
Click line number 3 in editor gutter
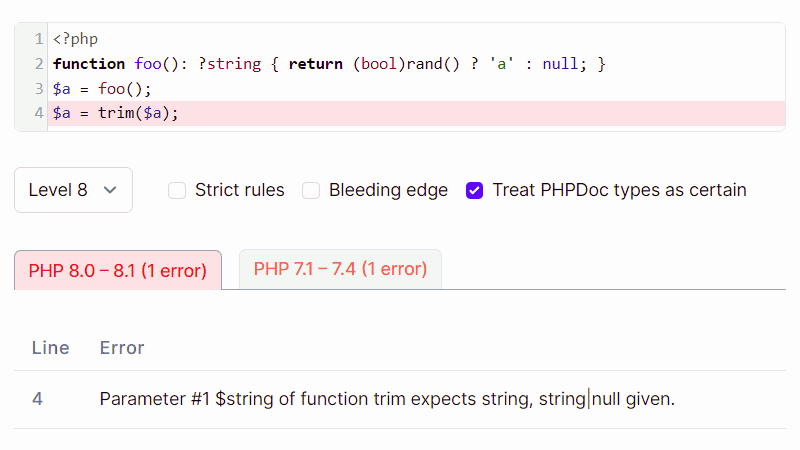click(x=38, y=88)
